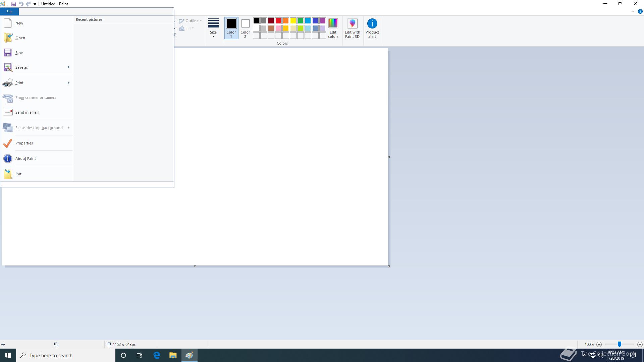Screen dimensions: 644x362
Task: Open the shape Fill dropdown
Action: click(186, 28)
